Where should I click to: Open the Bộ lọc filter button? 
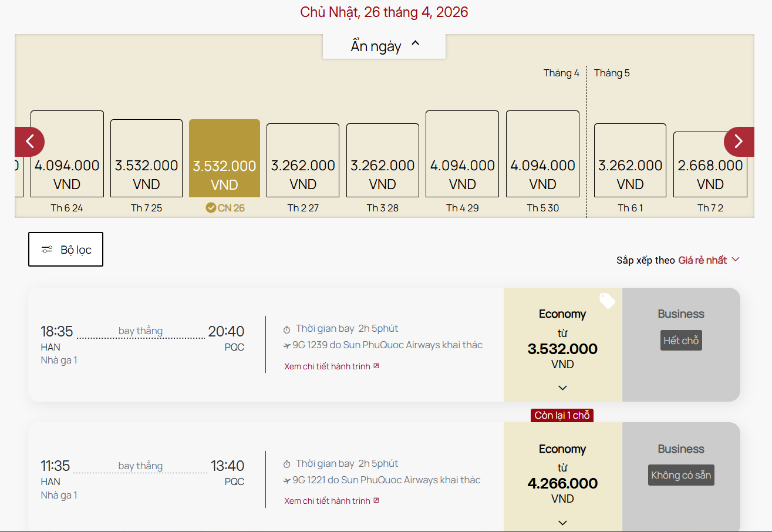[x=66, y=250]
